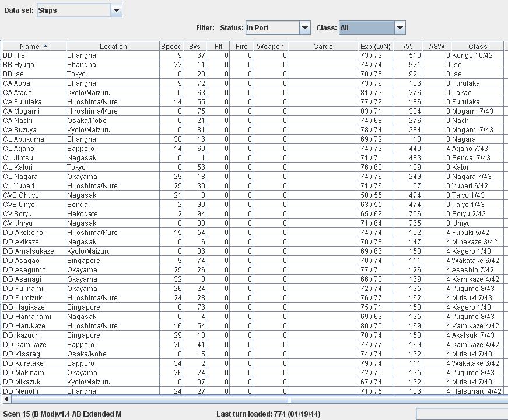Sort by the AA column header

(x=407, y=46)
